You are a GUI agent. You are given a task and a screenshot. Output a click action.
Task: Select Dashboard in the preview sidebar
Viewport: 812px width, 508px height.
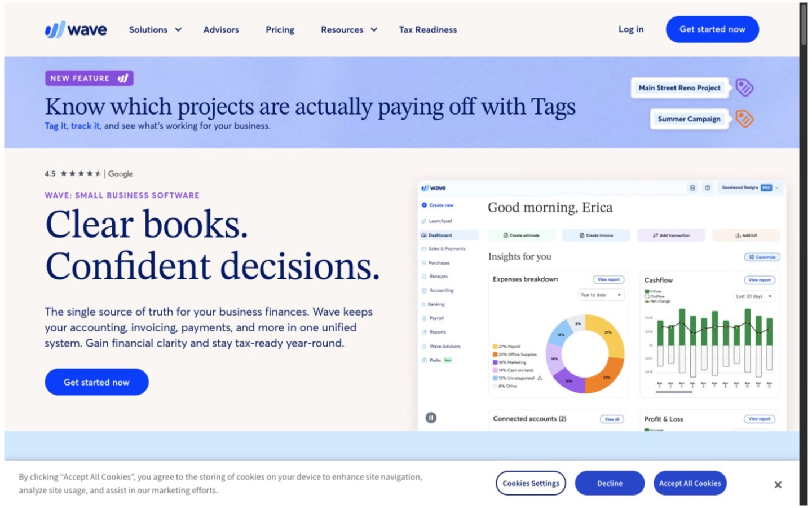(449, 235)
